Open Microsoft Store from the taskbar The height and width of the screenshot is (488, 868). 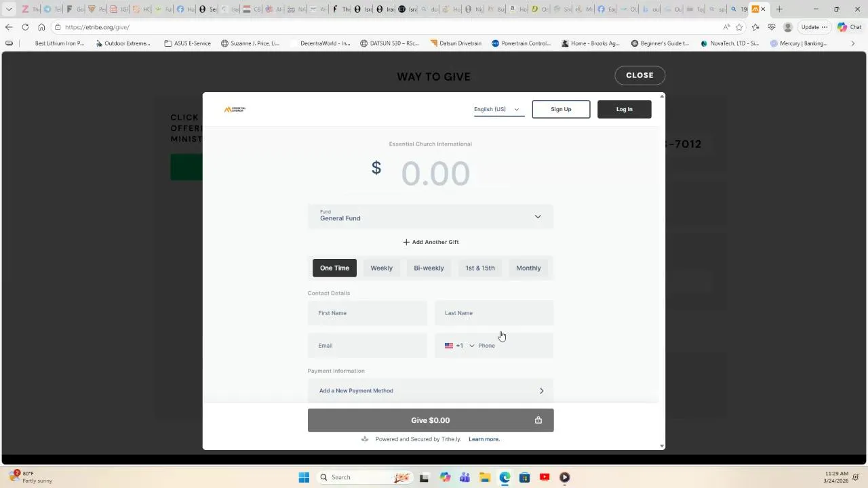(524, 477)
